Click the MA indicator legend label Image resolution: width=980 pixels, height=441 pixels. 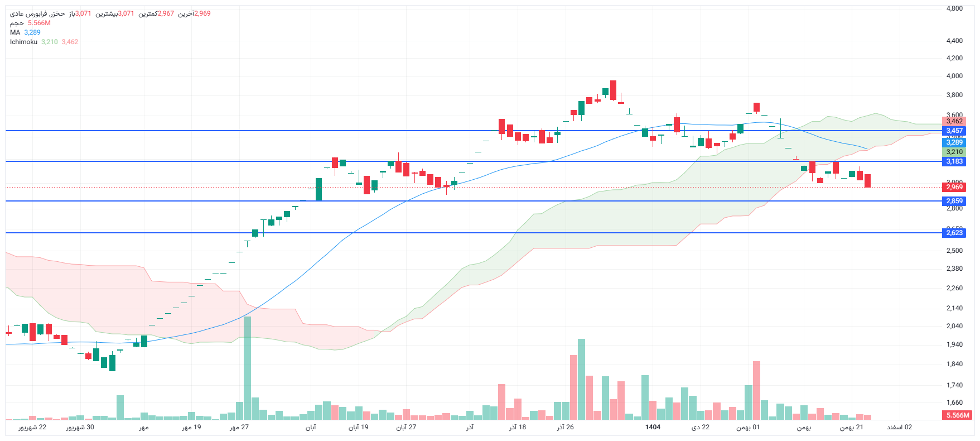pyautogui.click(x=15, y=32)
